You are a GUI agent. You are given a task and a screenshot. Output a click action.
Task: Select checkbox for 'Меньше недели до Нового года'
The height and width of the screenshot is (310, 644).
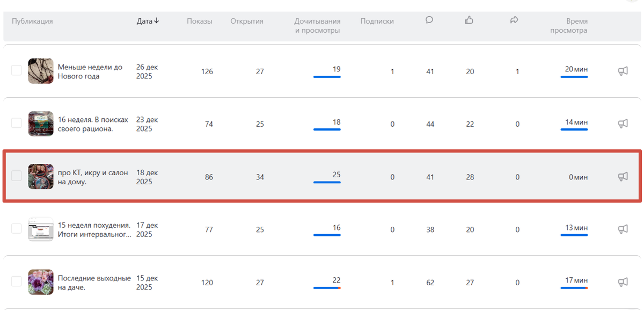(17, 70)
